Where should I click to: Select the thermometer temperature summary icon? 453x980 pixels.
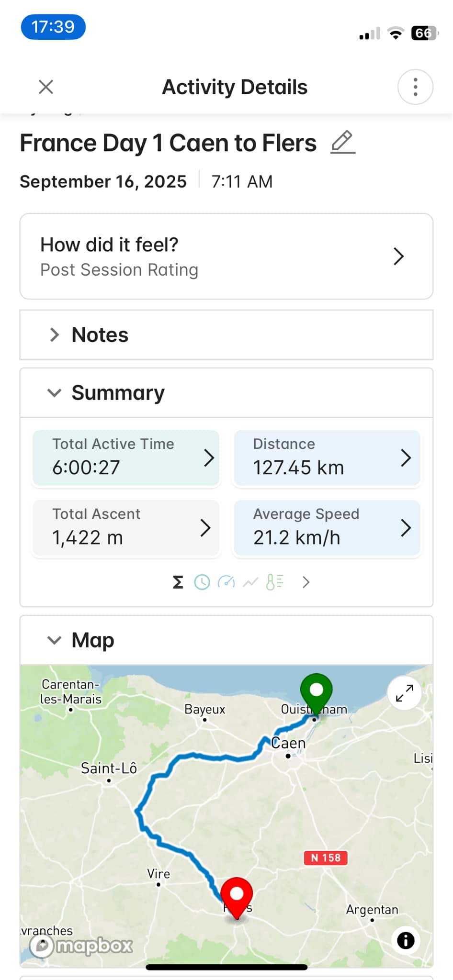(275, 582)
